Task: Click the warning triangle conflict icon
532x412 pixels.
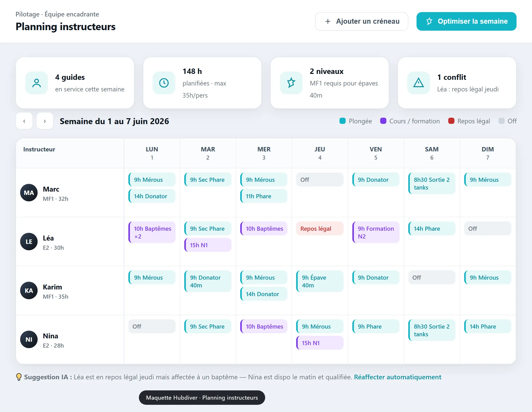Action: click(x=419, y=83)
